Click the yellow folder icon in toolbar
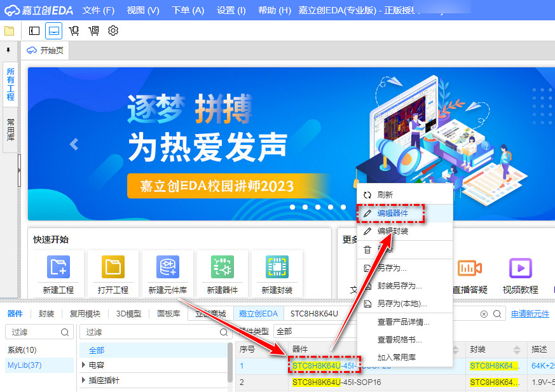Viewport: 555px width, 392px height. click(x=9, y=30)
